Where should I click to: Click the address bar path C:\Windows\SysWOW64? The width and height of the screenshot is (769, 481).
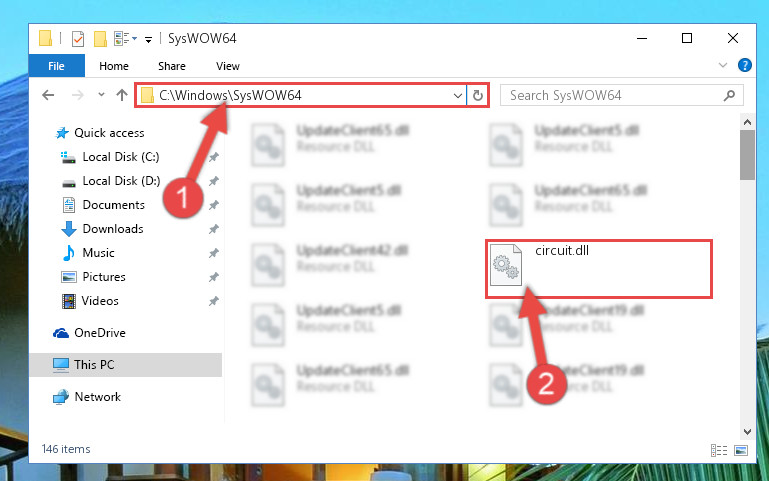click(230, 95)
